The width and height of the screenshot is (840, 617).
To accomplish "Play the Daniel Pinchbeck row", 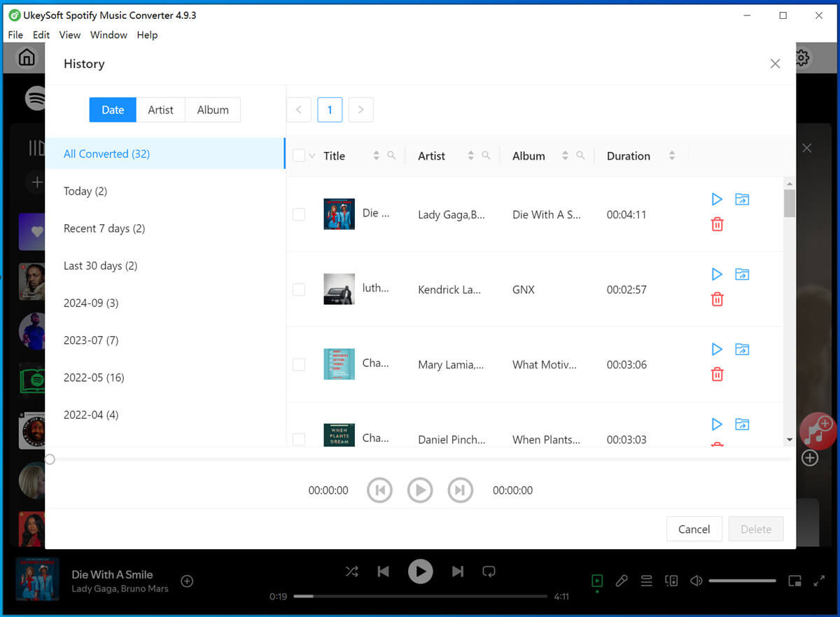I will point(717,424).
